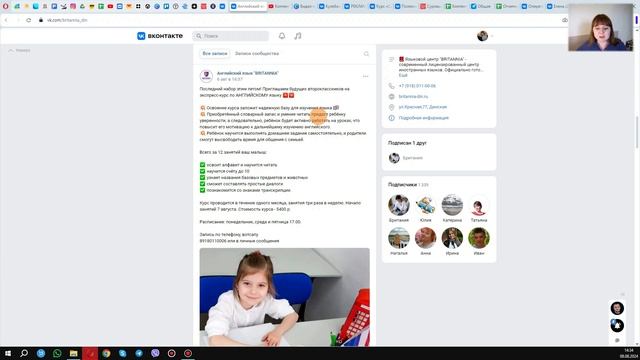Expand the profile menu arrow
640x360 pixels.
[x=492, y=36]
